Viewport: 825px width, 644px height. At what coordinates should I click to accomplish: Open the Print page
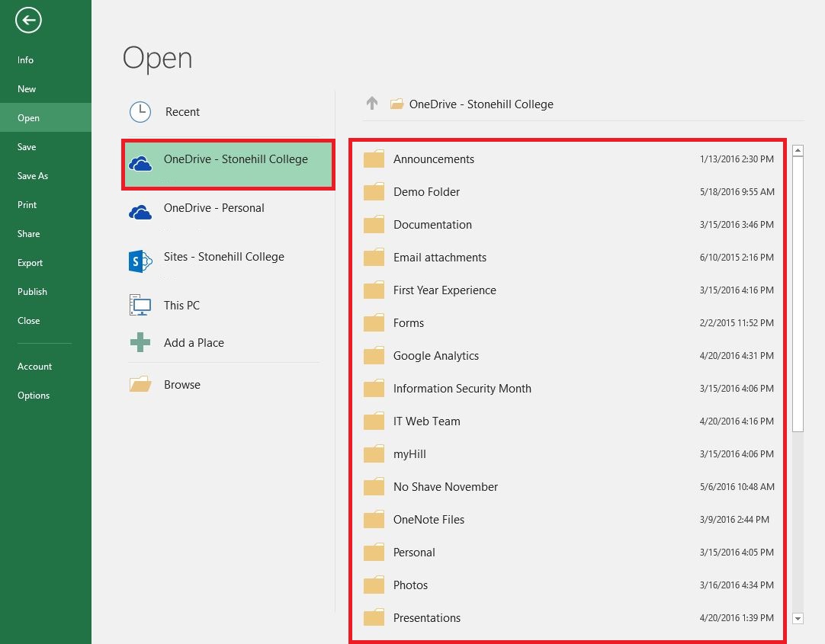coord(46,204)
